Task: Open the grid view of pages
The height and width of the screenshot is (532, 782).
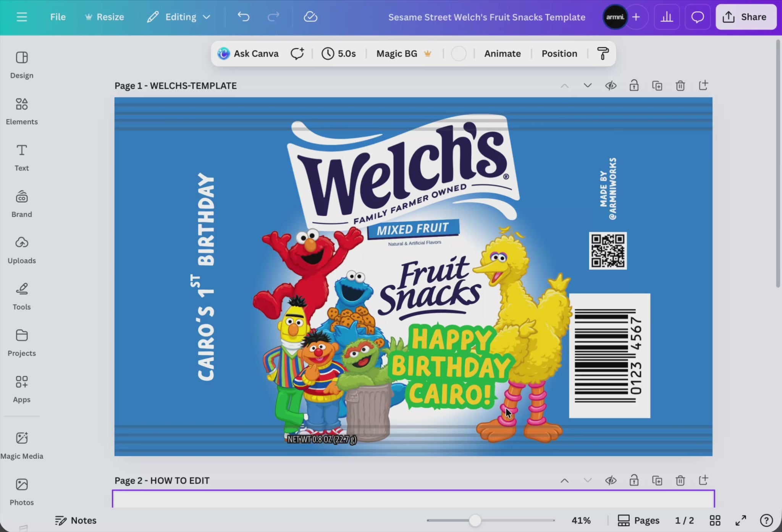Action: [715, 520]
